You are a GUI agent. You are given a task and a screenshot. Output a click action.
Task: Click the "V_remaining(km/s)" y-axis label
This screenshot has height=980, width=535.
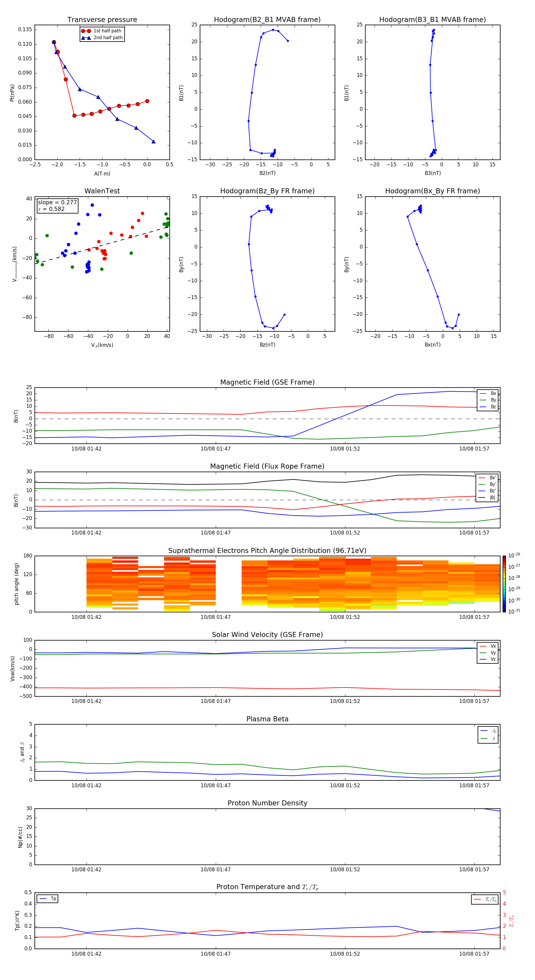(x=15, y=264)
